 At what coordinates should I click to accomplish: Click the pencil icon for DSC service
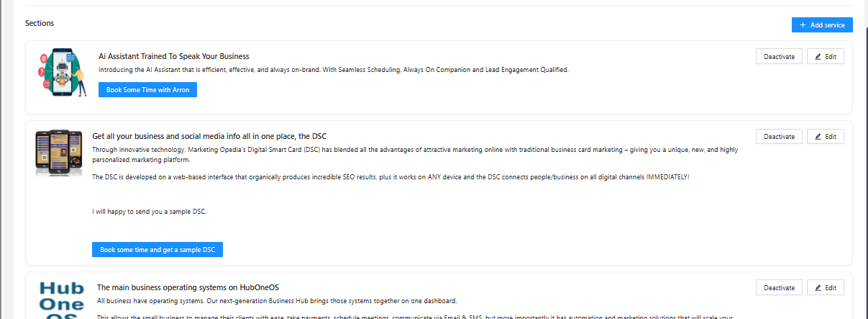tap(818, 136)
